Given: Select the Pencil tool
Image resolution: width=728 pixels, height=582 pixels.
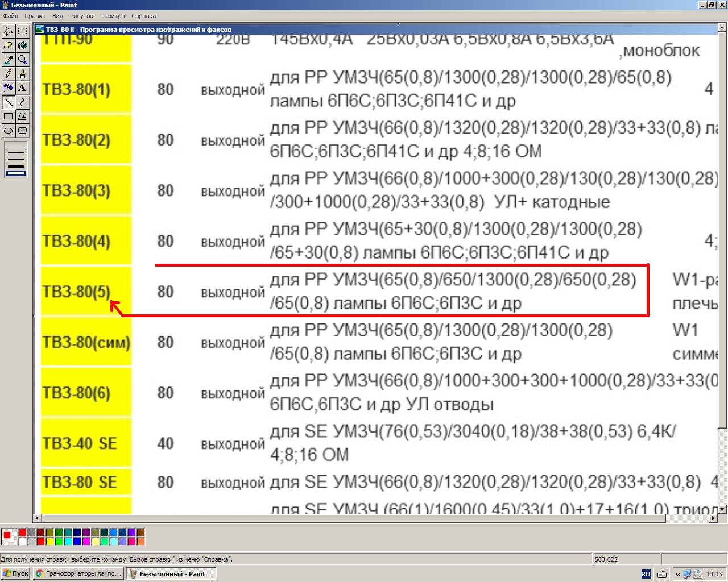Looking at the screenshot, I should 9,74.
